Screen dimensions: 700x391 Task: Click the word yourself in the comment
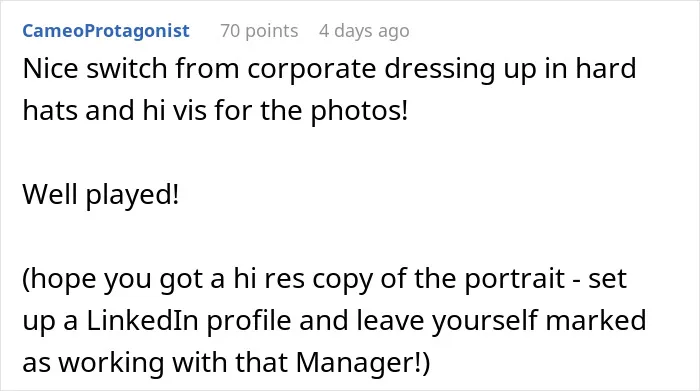point(484,320)
